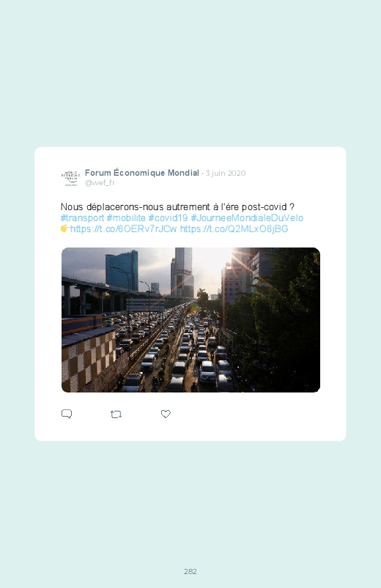Click the blue glass skyscraper in the photo

[x=122, y=271]
